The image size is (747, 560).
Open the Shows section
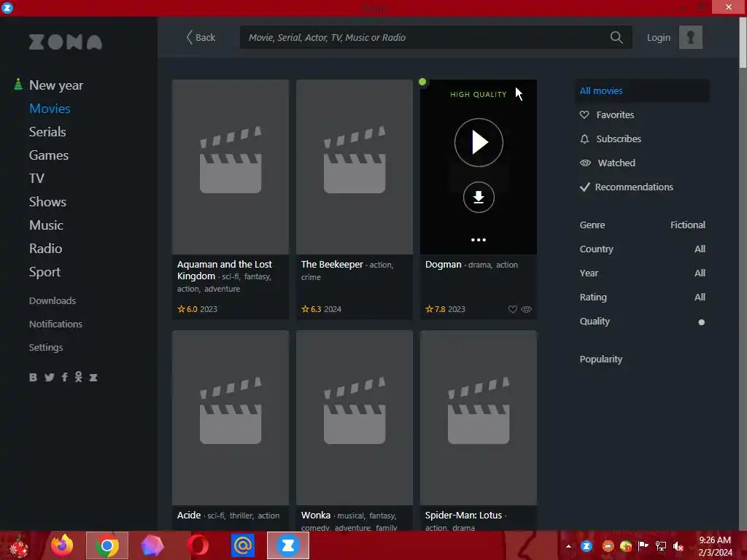tap(47, 201)
